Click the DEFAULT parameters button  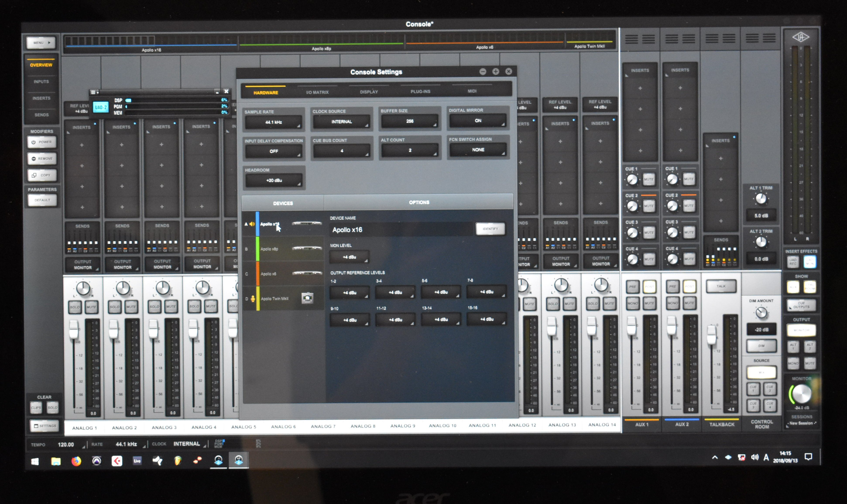(42, 200)
